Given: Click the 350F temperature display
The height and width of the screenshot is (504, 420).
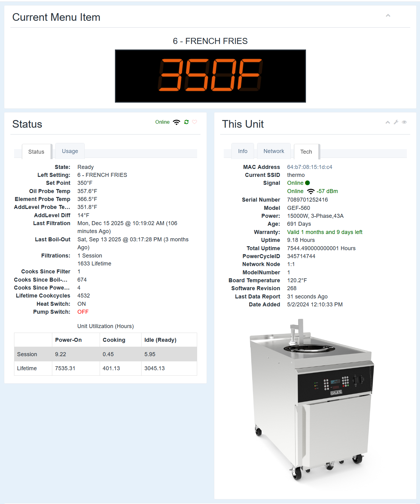Looking at the screenshot, I should 210,76.
